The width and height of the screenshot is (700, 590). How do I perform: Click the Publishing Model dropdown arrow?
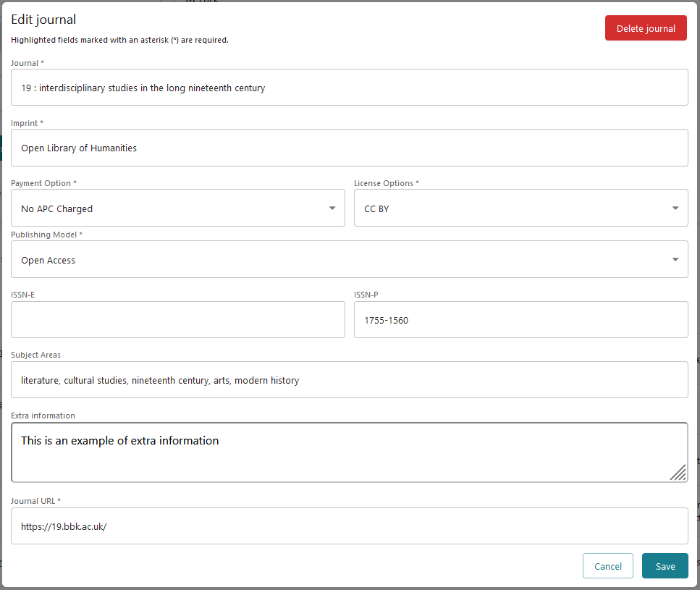point(676,258)
